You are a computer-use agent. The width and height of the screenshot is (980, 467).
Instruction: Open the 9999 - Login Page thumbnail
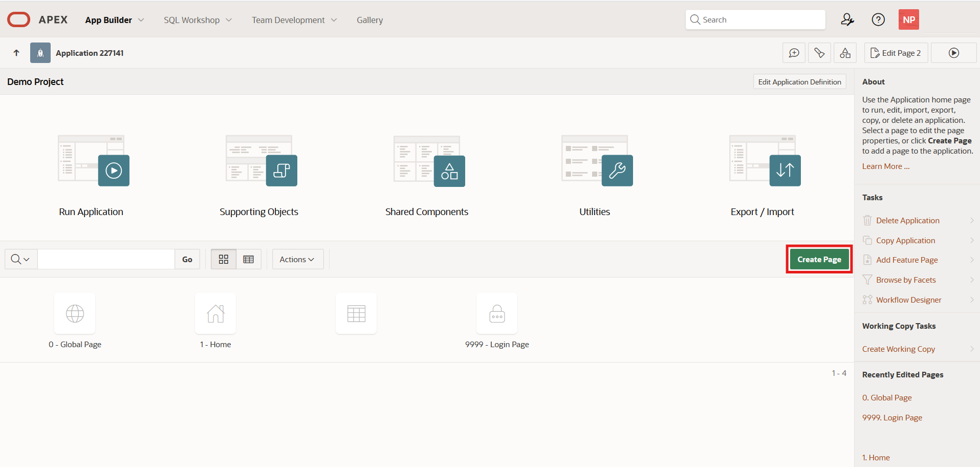click(497, 313)
